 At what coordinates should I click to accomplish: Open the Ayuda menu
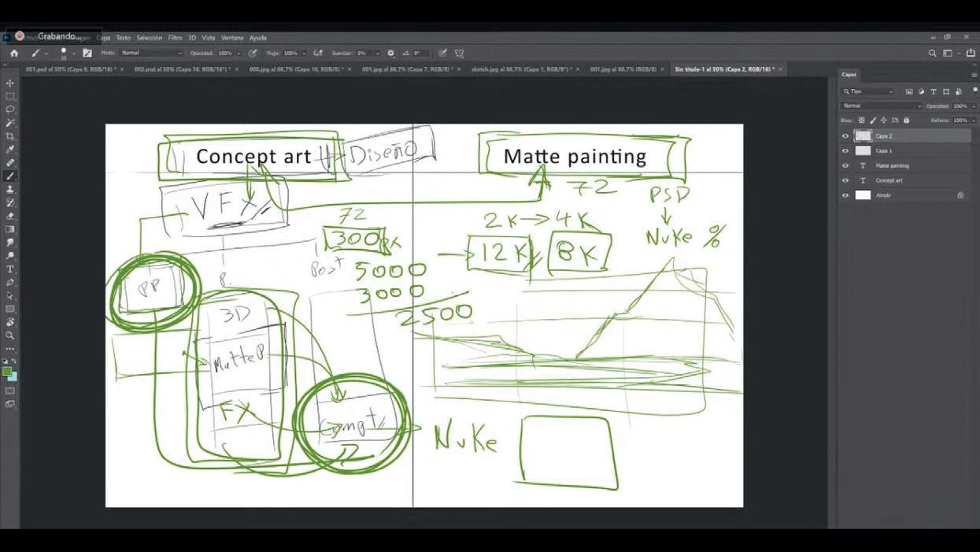click(258, 38)
